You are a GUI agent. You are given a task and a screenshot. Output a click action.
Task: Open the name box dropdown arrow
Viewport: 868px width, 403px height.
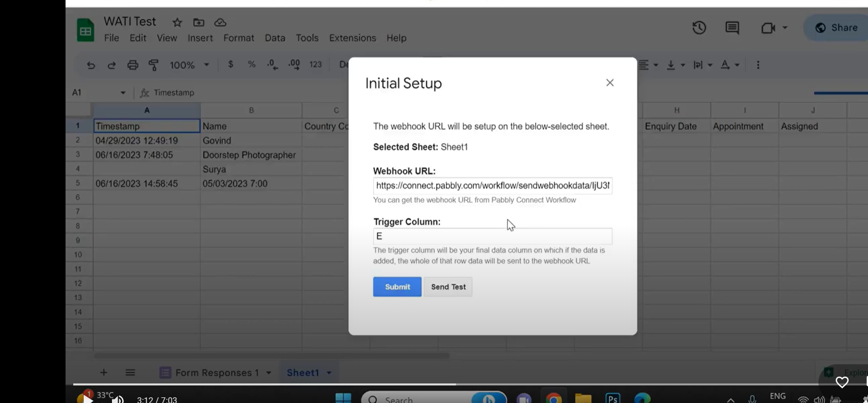tap(123, 93)
